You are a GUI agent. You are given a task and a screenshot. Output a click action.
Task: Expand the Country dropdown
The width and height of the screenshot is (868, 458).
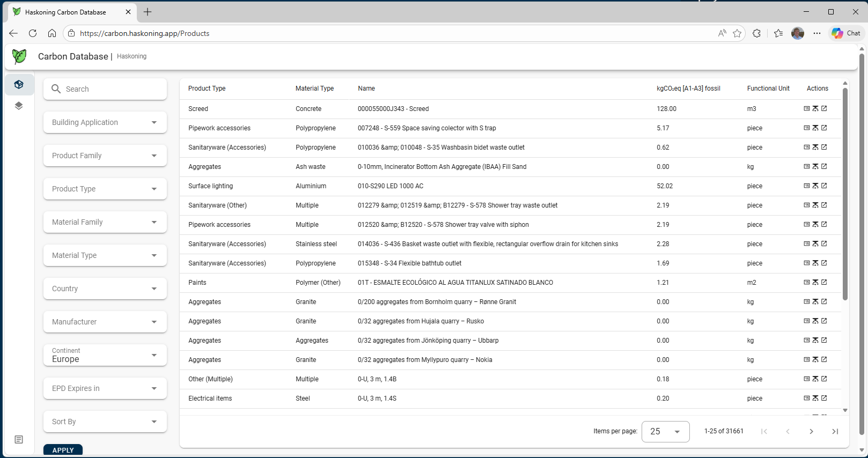(x=105, y=289)
